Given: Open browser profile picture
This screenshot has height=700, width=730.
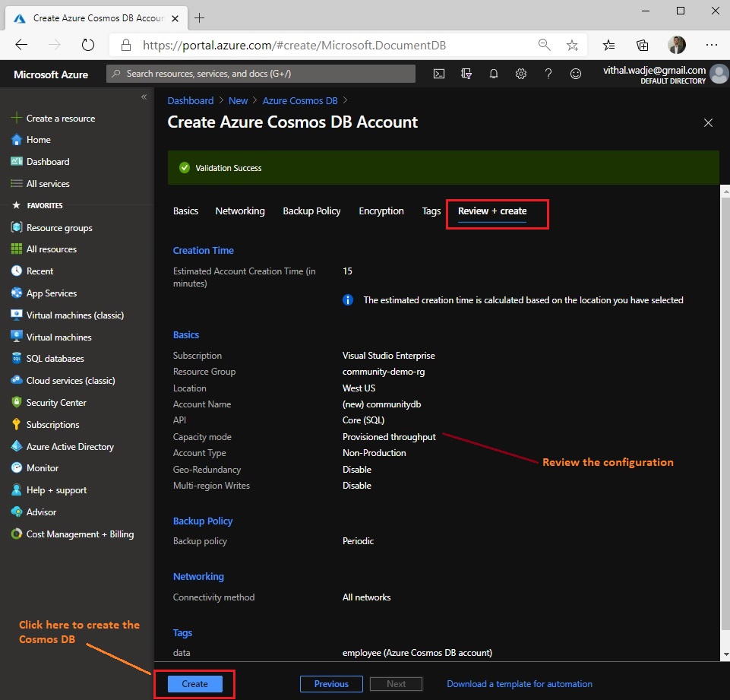Looking at the screenshot, I should (677, 45).
